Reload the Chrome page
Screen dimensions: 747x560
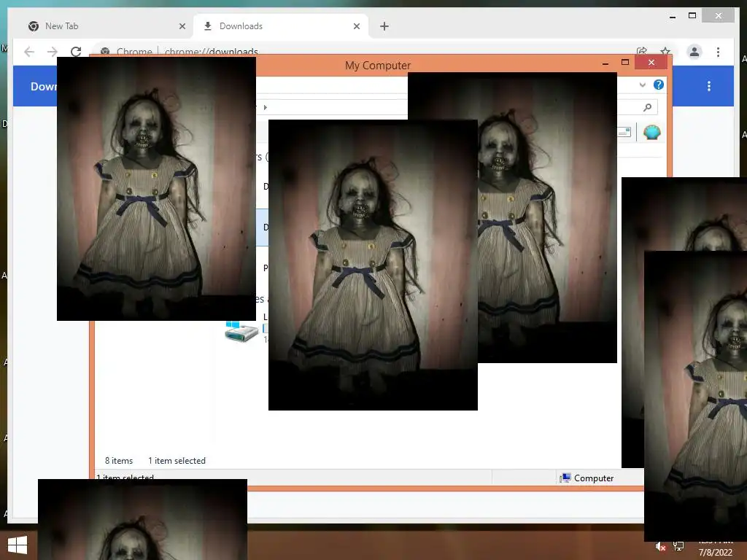click(76, 52)
